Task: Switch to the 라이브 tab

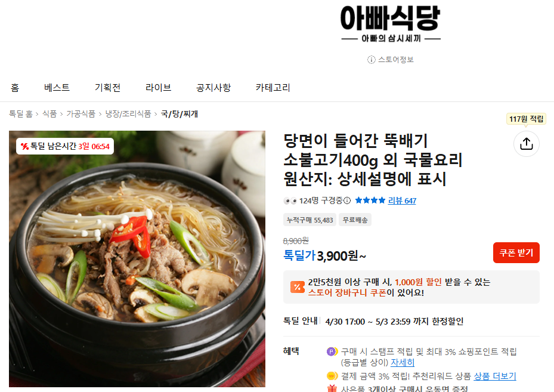Action: pyautogui.click(x=158, y=87)
